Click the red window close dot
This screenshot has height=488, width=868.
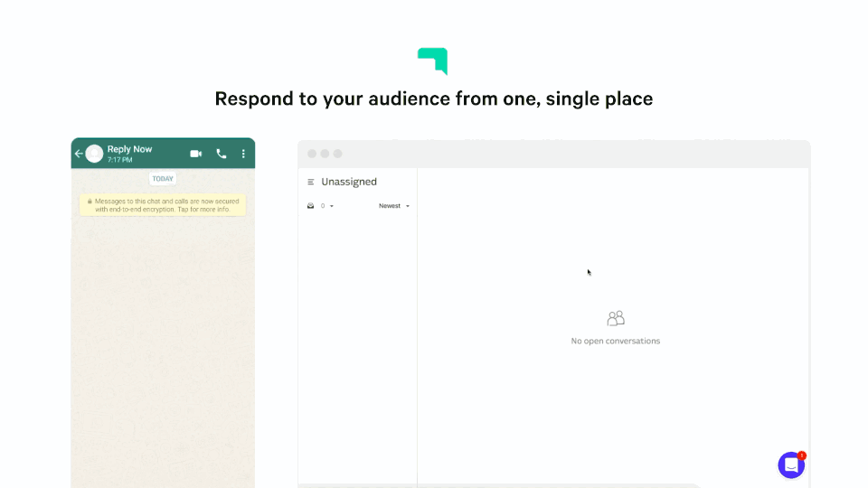pos(312,154)
